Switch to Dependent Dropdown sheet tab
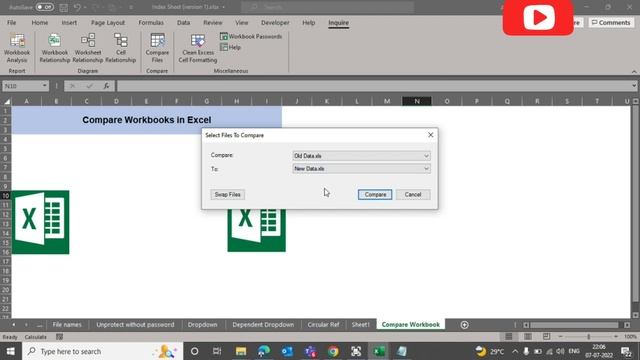Screen dimensions: 640x360 click(263, 325)
